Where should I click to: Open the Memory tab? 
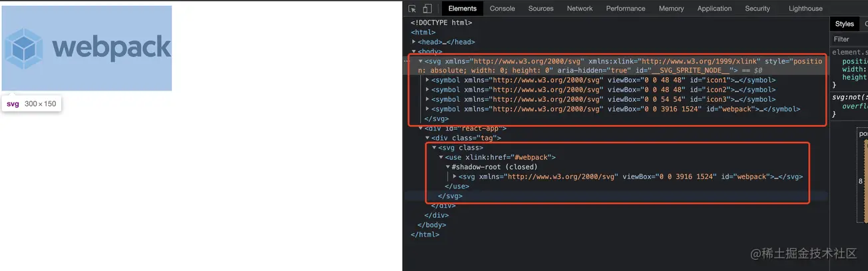point(671,9)
